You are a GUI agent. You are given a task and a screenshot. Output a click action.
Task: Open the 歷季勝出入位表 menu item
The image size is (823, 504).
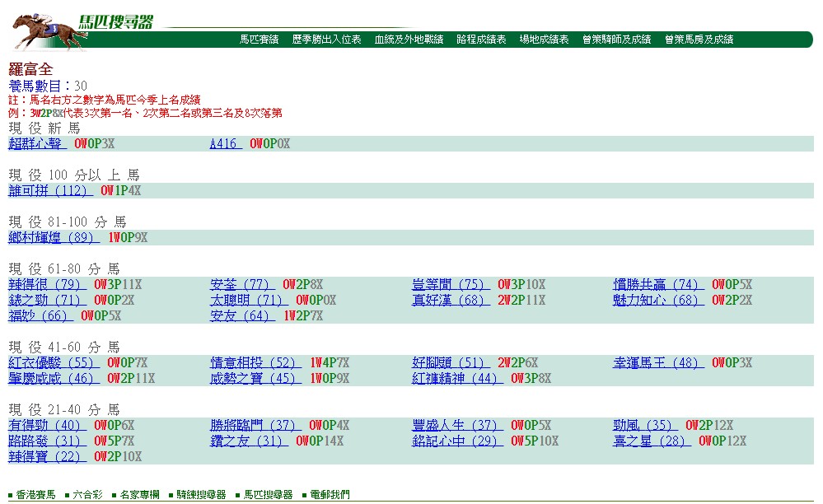tap(326, 40)
